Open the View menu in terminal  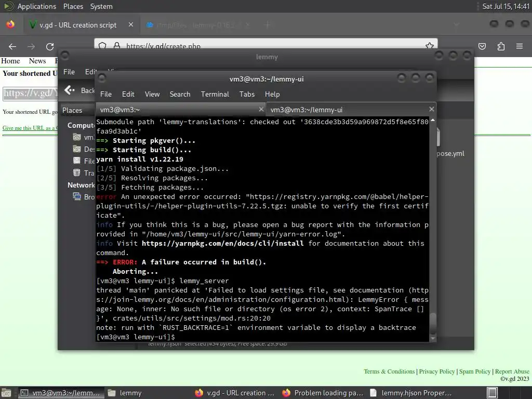pyautogui.click(x=152, y=95)
